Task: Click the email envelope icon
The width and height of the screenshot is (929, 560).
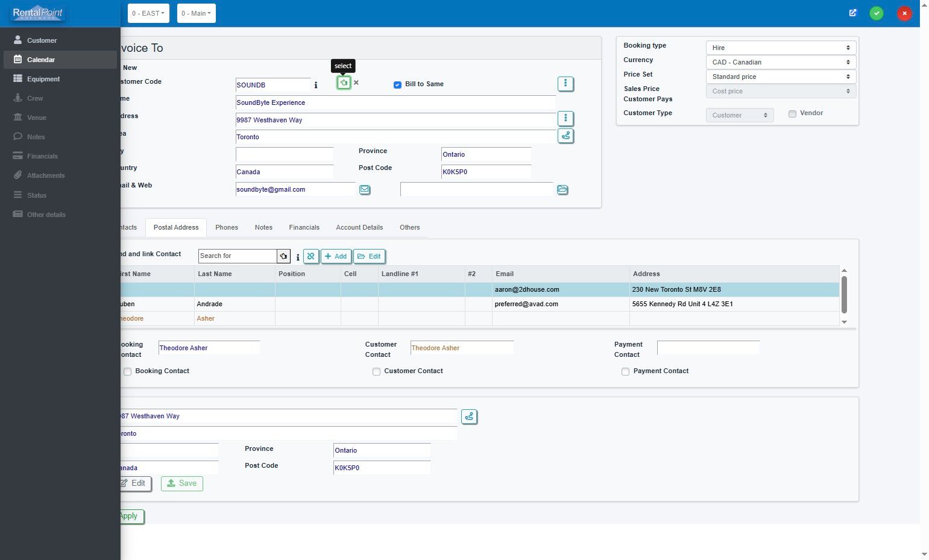Action: (x=365, y=190)
